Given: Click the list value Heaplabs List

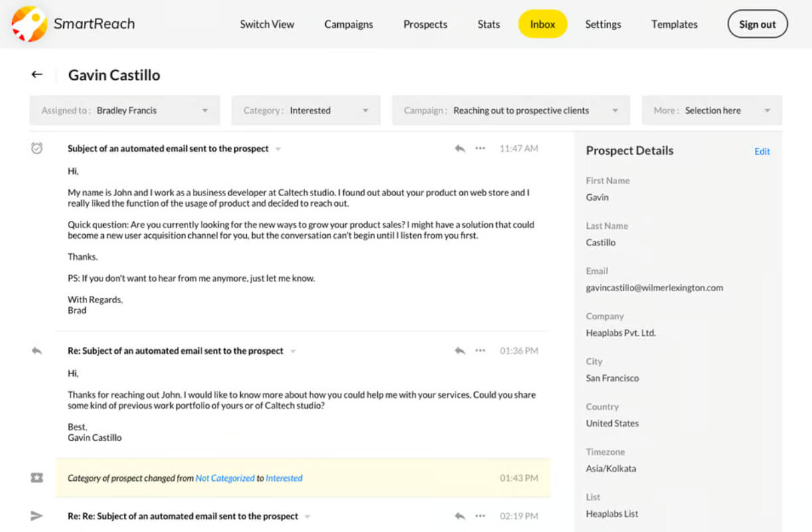Looking at the screenshot, I should coord(612,514).
